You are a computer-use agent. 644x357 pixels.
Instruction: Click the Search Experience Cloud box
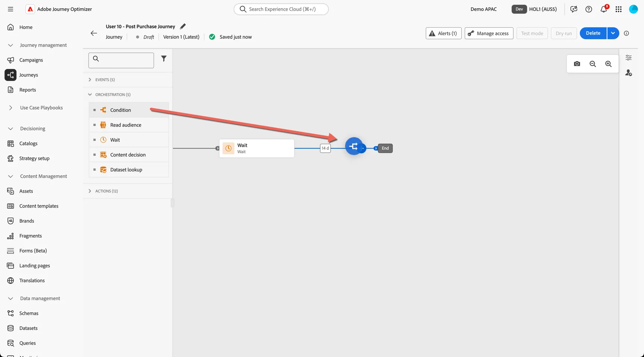pyautogui.click(x=281, y=9)
